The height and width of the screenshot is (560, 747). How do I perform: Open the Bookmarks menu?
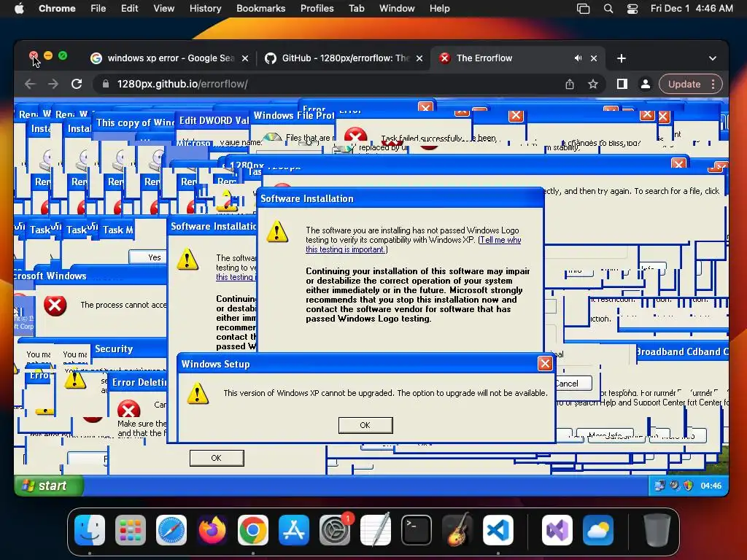[260, 8]
